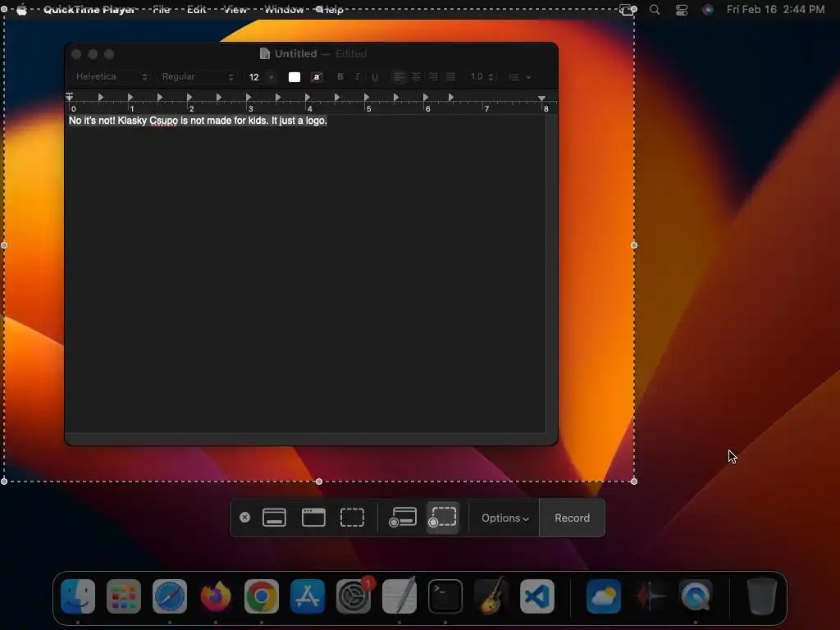Viewport: 840px width, 630px height.
Task: Open Voice Memos from the Dock
Action: click(x=650, y=596)
